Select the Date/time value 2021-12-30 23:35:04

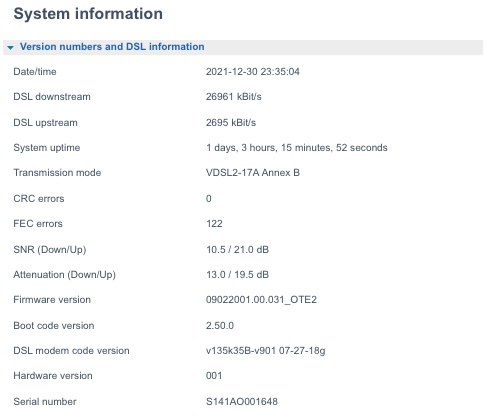pos(253,72)
